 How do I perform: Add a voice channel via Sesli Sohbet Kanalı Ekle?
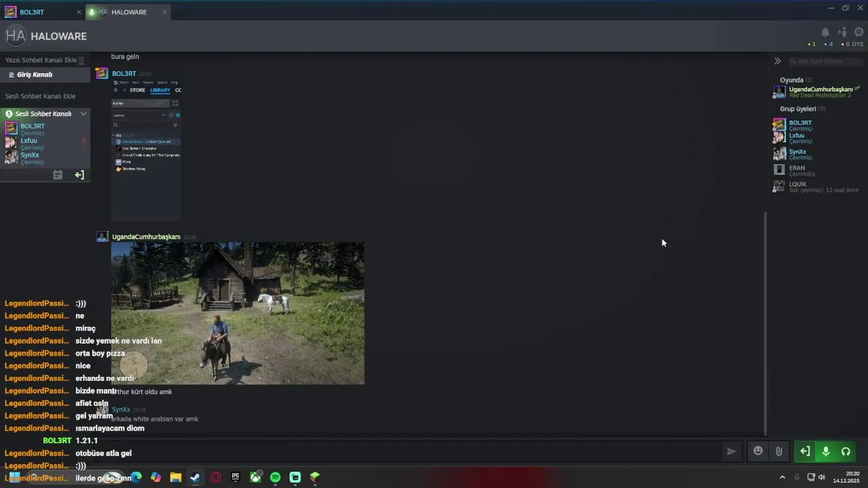(x=40, y=96)
